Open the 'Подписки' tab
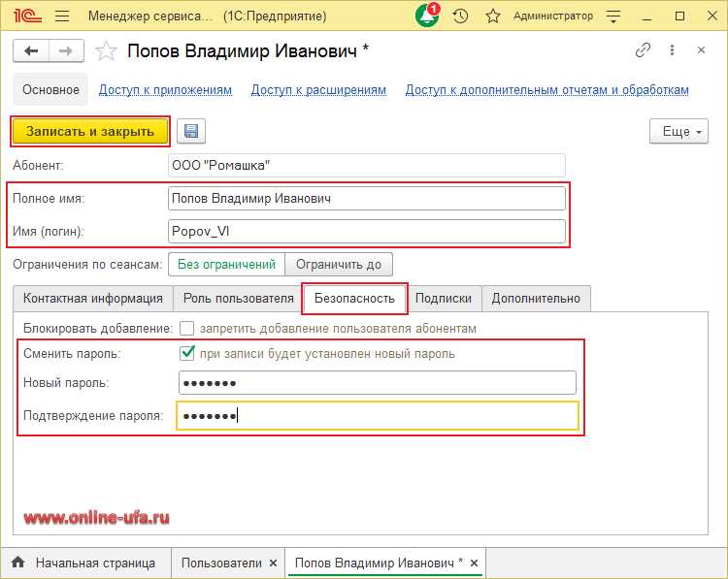Viewport: 728px width, 579px height. (444, 299)
